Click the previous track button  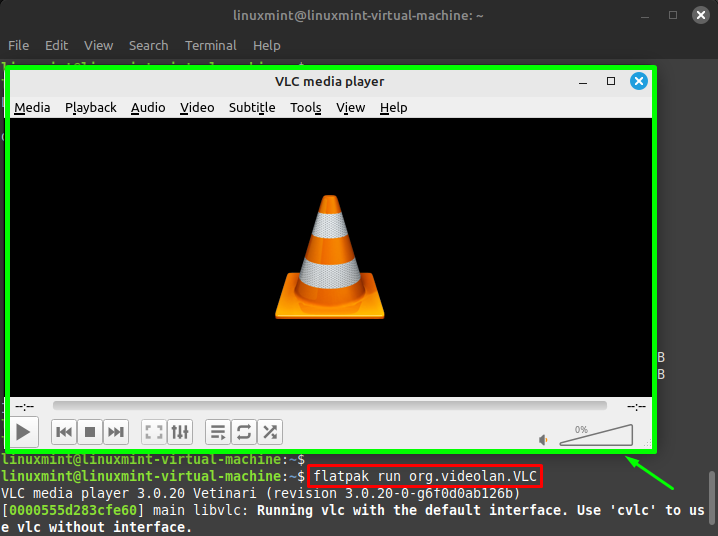click(64, 432)
